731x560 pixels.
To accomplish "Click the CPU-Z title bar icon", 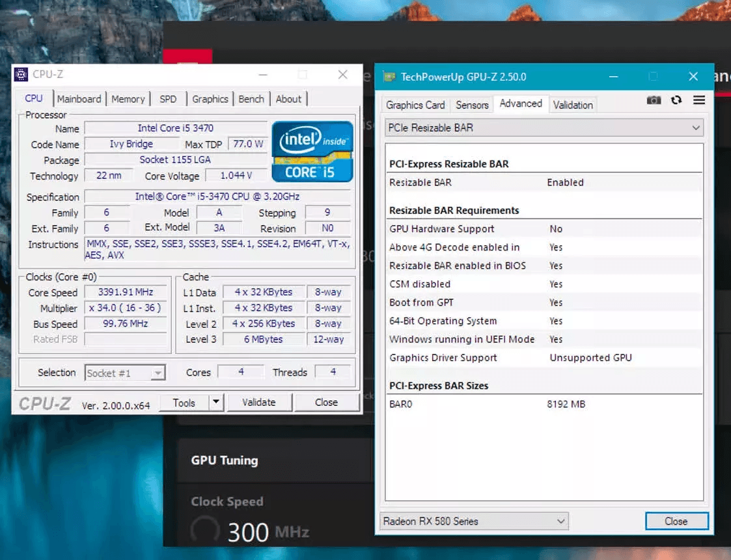I will pos(21,75).
